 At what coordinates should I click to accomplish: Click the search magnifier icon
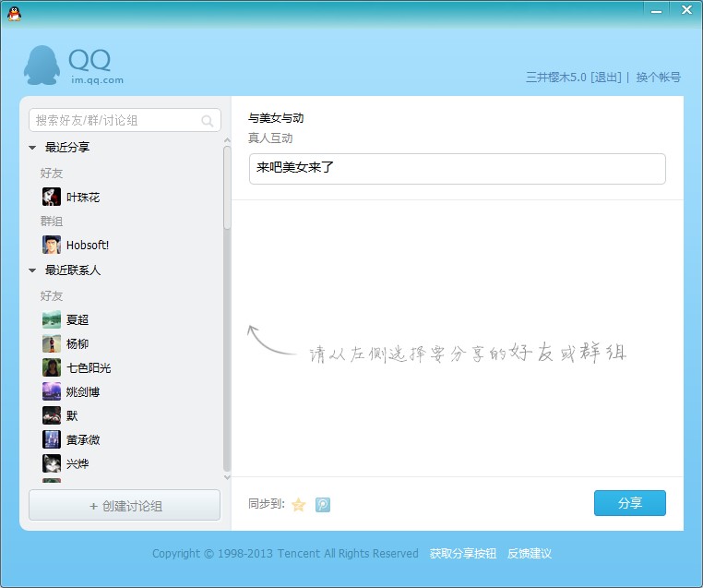pyautogui.click(x=208, y=121)
